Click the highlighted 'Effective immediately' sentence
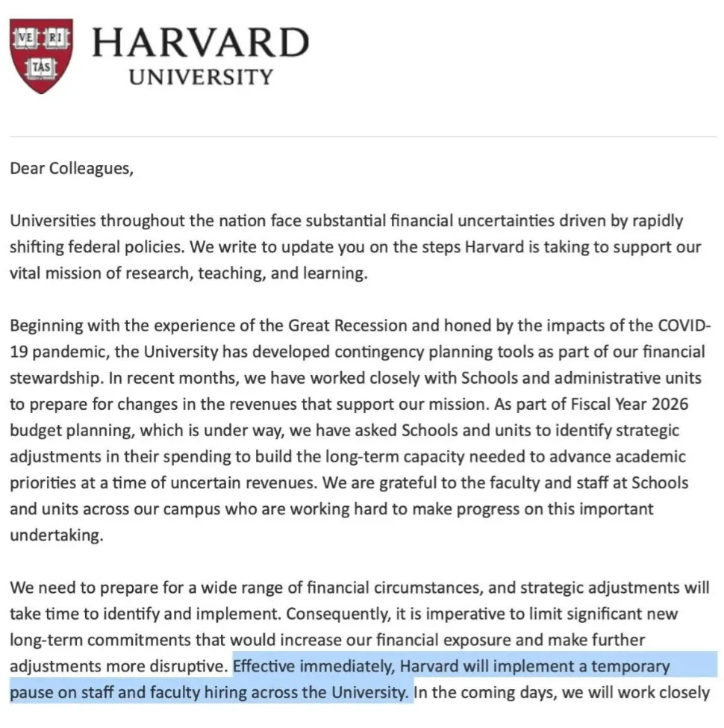Viewport: 724px width, 728px height. coord(451,666)
